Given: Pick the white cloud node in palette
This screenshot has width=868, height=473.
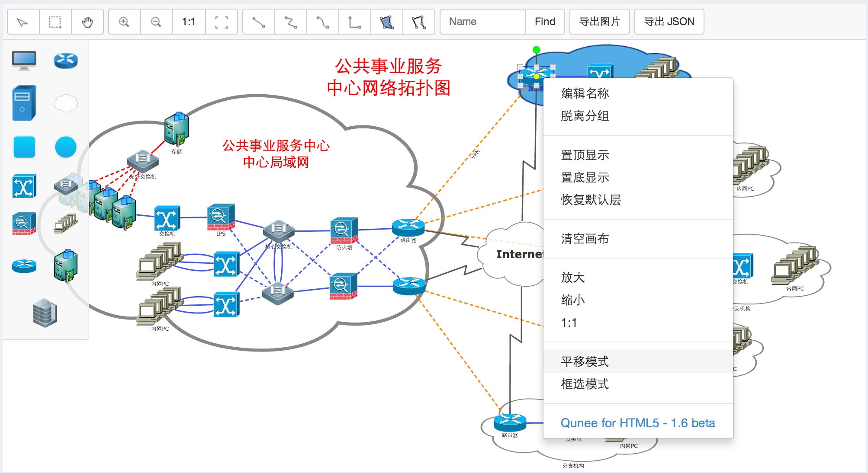Looking at the screenshot, I should click(66, 103).
